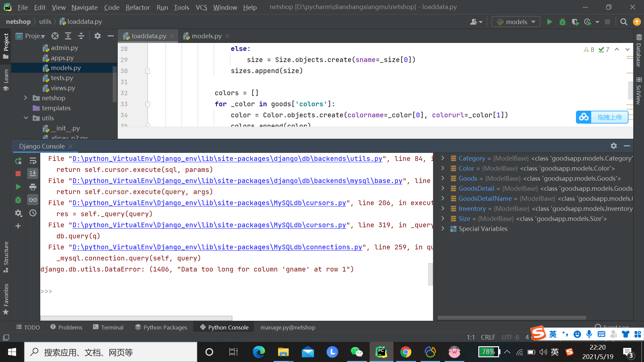Open connections.py traceback link
The width and height of the screenshot is (644, 362).
[x=217, y=247]
